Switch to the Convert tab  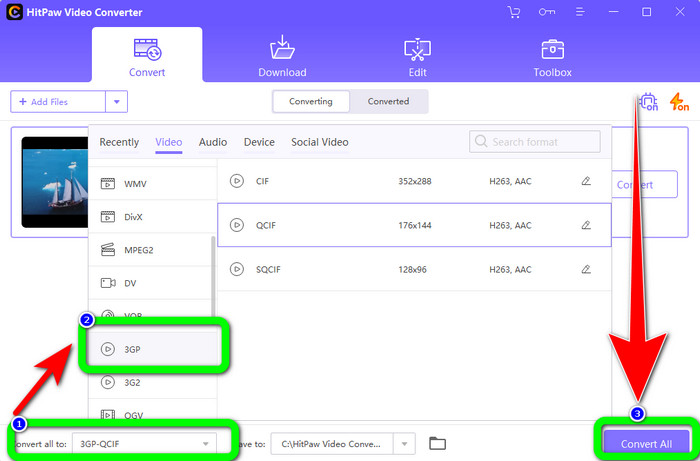(x=147, y=57)
